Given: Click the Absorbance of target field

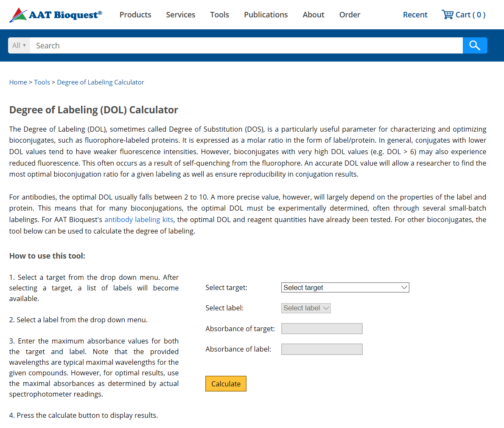Looking at the screenshot, I should 322,329.
